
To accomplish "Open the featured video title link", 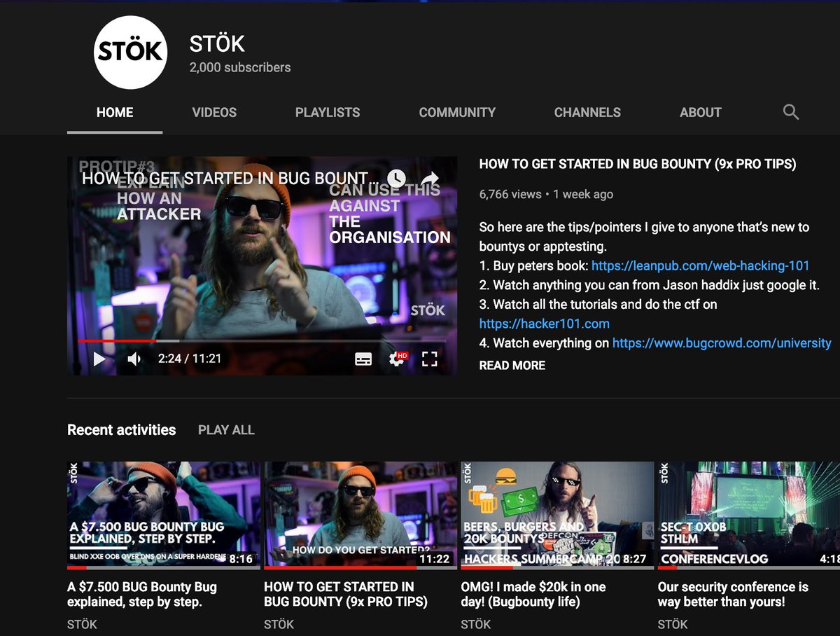I will click(638, 164).
